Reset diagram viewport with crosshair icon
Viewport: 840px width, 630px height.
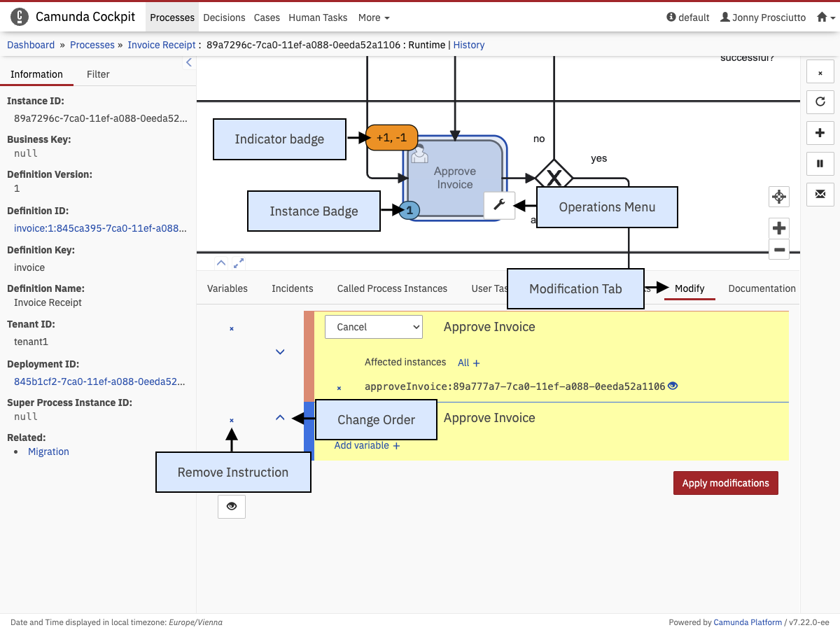(778, 197)
